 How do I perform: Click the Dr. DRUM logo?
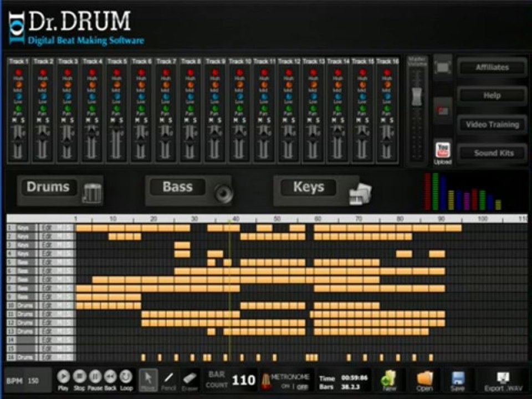tap(76, 28)
